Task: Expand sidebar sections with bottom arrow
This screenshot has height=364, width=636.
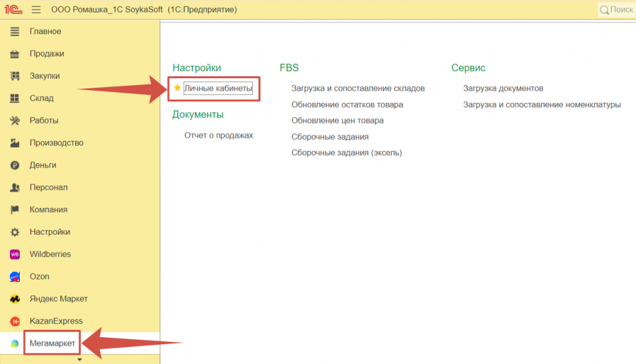Action: click(79, 359)
